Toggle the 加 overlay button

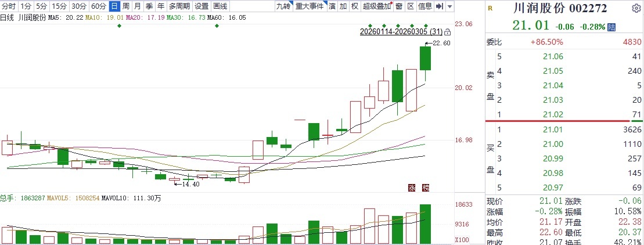pos(343,6)
